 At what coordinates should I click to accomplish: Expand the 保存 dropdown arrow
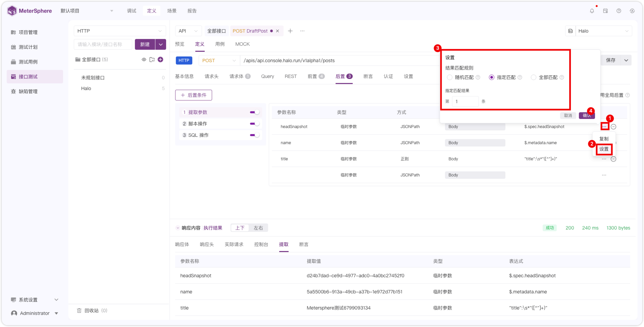pos(626,60)
